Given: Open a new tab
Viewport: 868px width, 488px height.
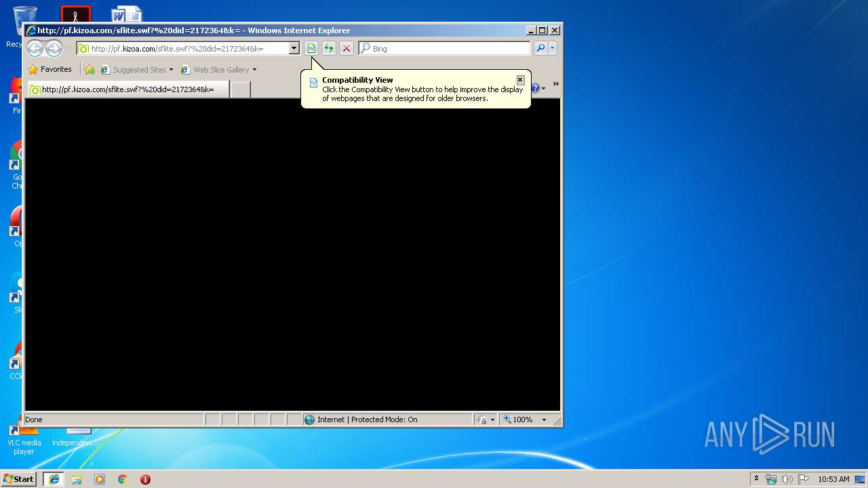Looking at the screenshot, I should (x=240, y=89).
